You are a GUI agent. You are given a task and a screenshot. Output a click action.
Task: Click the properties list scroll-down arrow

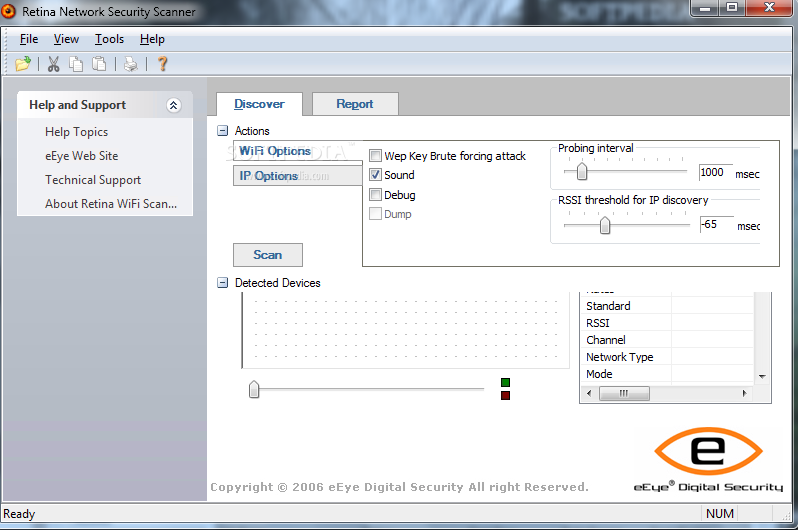point(762,377)
